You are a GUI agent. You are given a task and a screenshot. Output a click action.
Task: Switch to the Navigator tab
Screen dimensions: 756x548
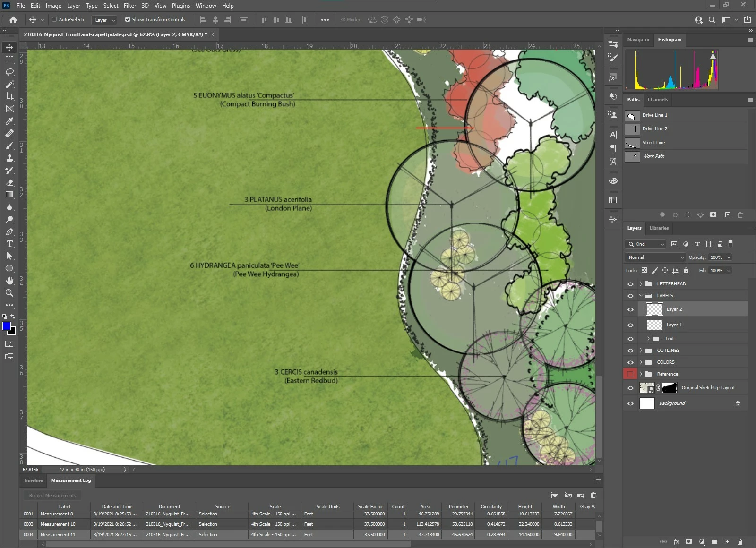638,40
